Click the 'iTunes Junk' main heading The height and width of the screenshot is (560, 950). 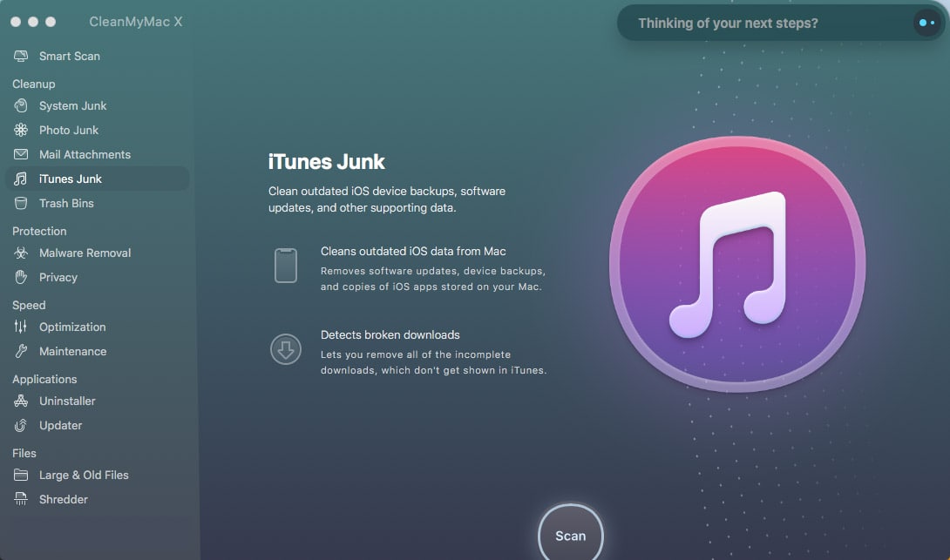click(x=326, y=162)
